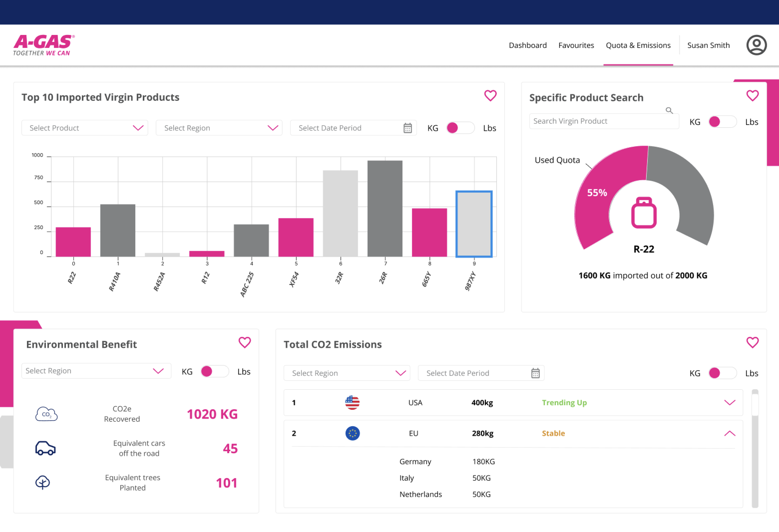Favourite the Environmental Benefit panel
779x532 pixels.
tap(245, 343)
